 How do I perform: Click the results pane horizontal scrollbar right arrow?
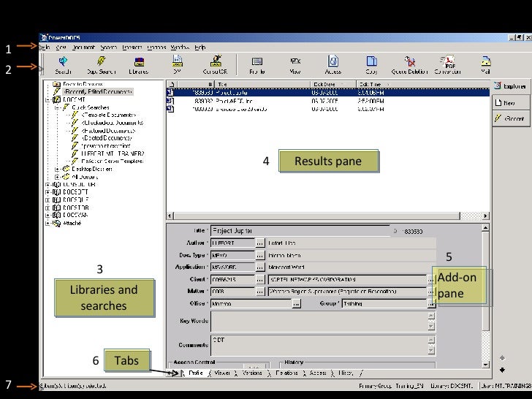click(485, 216)
